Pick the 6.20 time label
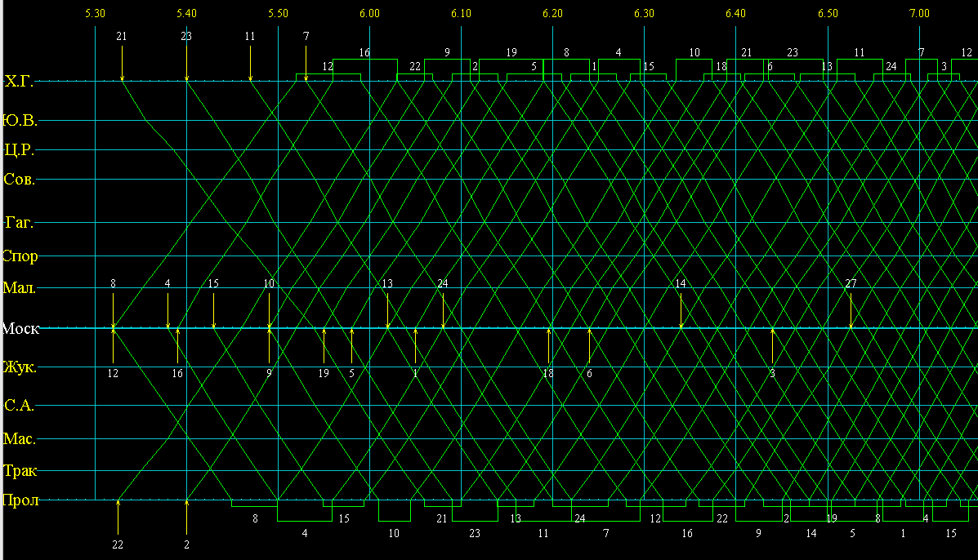 (552, 13)
